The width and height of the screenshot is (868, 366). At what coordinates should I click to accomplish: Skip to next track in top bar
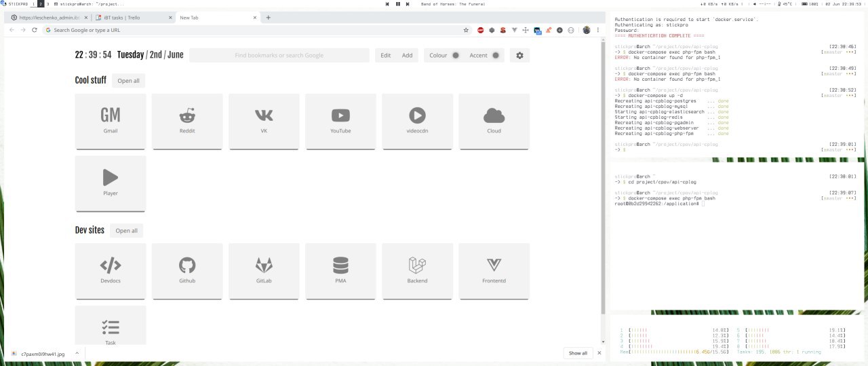408,4
